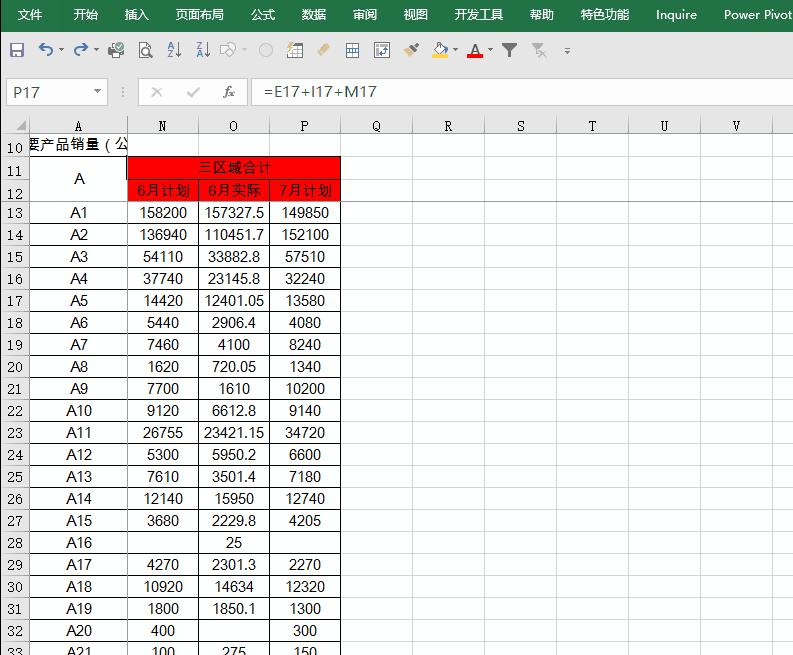Click the Insert Function fx icon
Screen dimensions: 793x655
pos(229,92)
